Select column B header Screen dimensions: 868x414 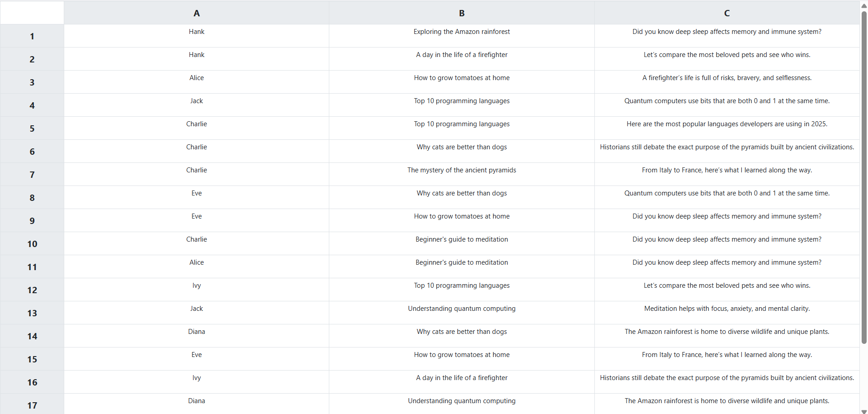coord(461,13)
